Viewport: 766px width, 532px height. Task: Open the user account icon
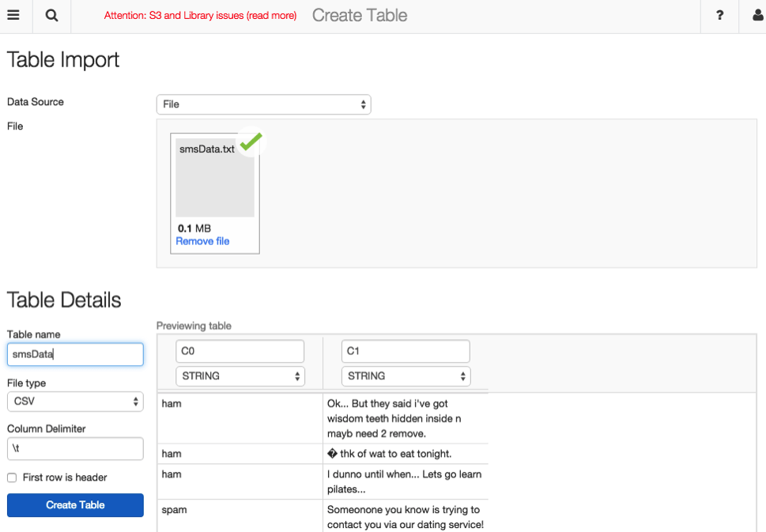tap(756, 16)
